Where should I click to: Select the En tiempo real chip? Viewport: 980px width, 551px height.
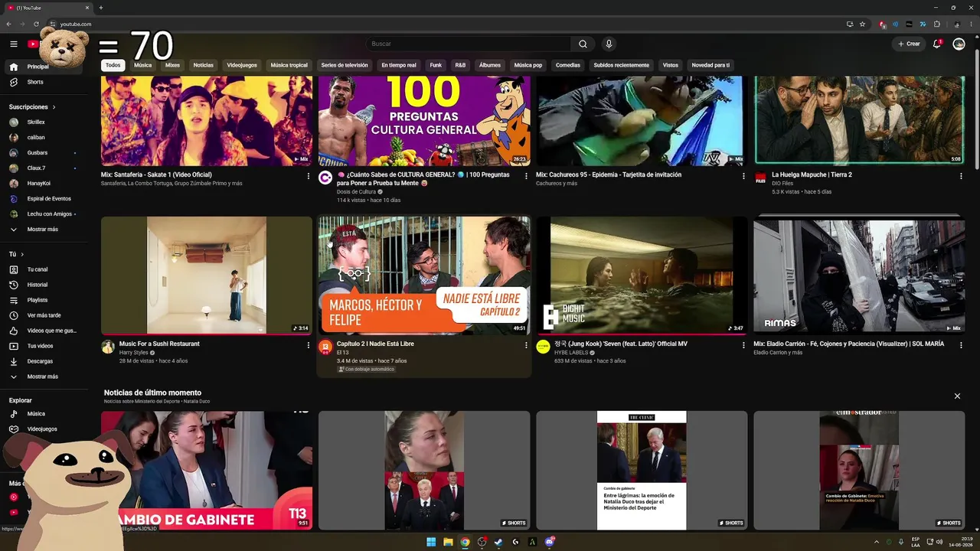399,65
